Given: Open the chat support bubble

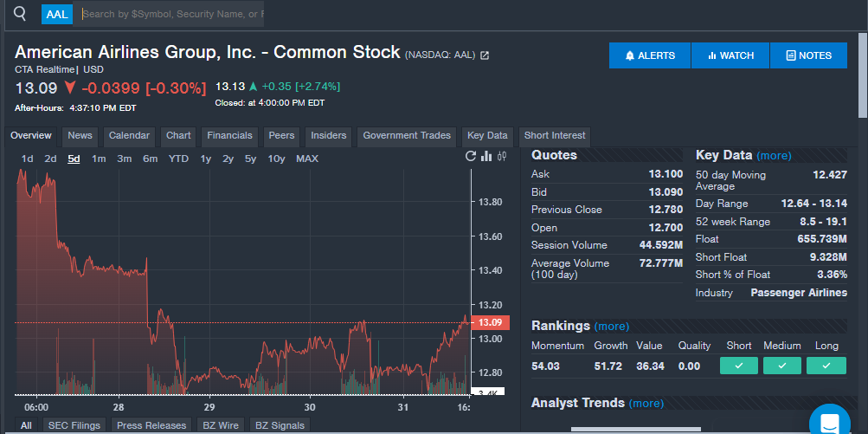Looking at the screenshot, I should [829, 423].
